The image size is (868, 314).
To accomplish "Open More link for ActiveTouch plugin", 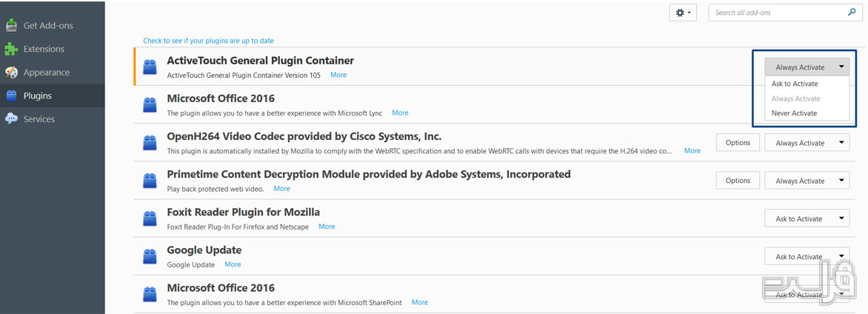I will point(338,75).
